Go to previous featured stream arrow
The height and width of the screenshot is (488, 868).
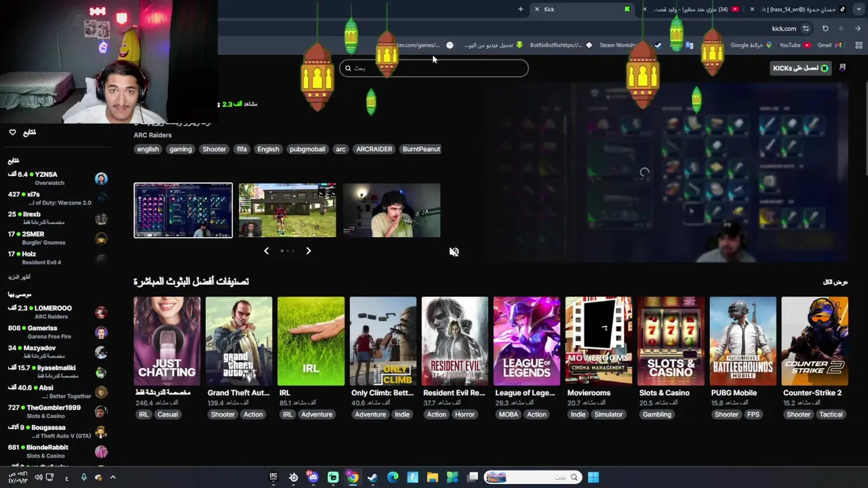pos(266,251)
